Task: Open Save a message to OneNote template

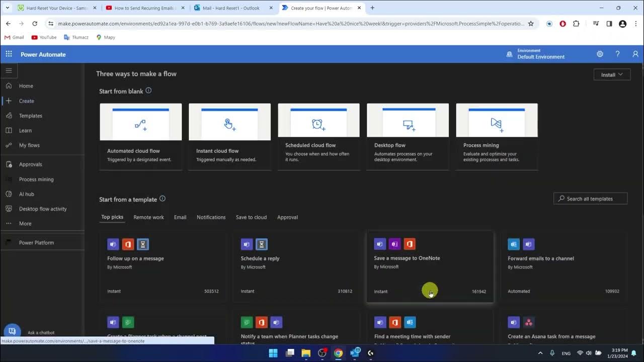Action: point(430,266)
